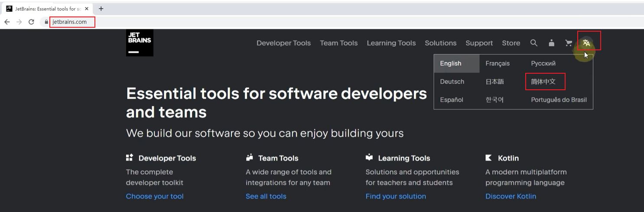Viewport: 644px width, 212px height.
Task: Close the JetBrains browser tab
Action: click(87, 9)
